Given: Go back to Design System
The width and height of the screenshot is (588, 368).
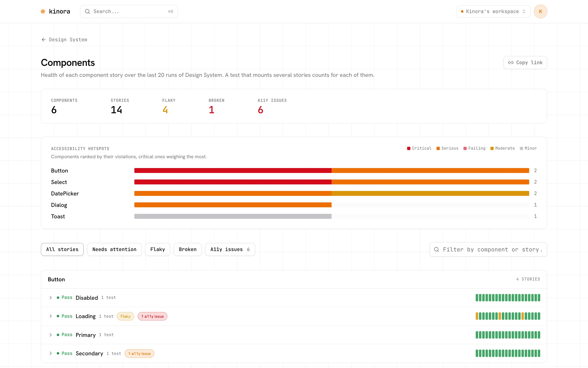Looking at the screenshot, I should point(64,40).
